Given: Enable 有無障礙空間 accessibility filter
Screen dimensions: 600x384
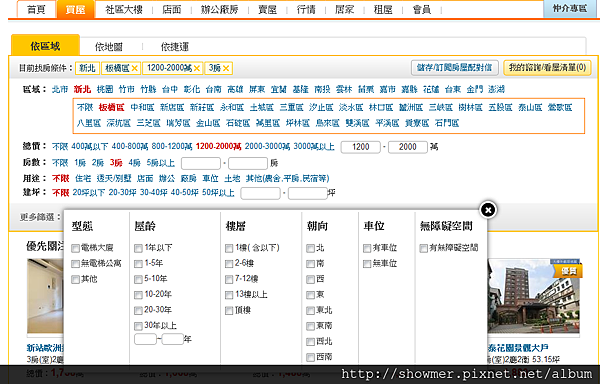Looking at the screenshot, I should [423, 249].
